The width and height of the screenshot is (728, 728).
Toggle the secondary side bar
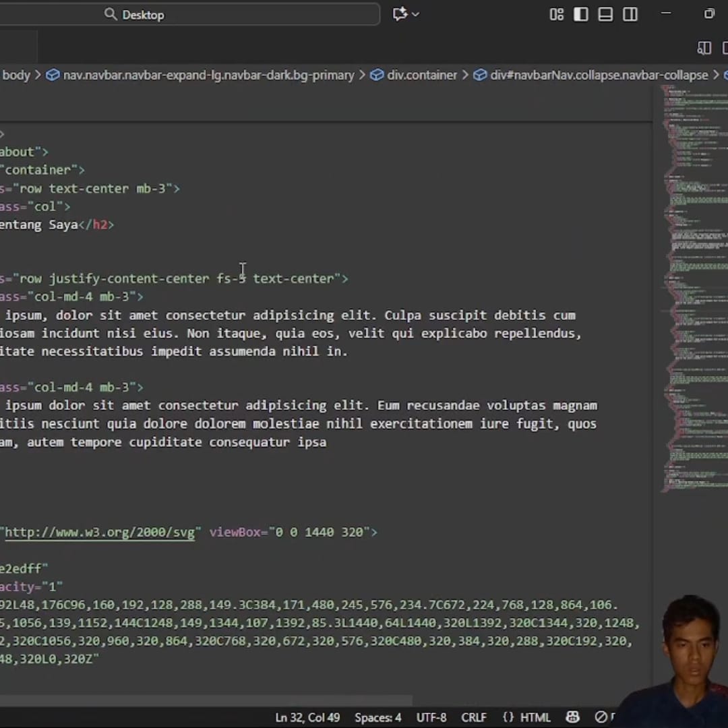coord(630,14)
